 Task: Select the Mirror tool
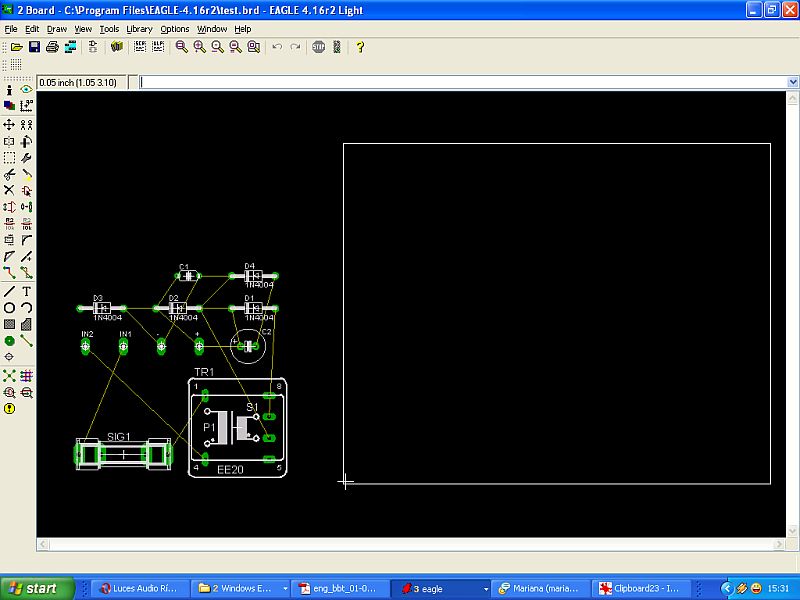coord(9,141)
